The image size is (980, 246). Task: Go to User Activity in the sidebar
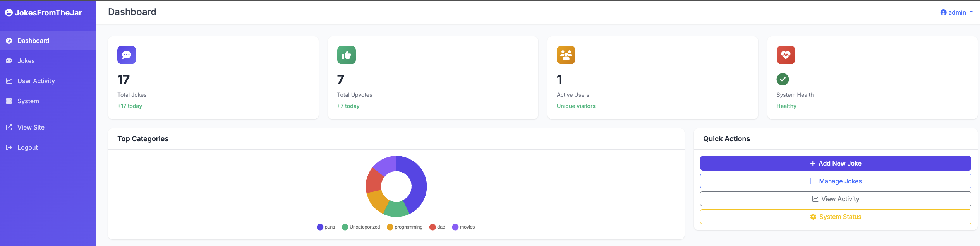tap(48, 81)
